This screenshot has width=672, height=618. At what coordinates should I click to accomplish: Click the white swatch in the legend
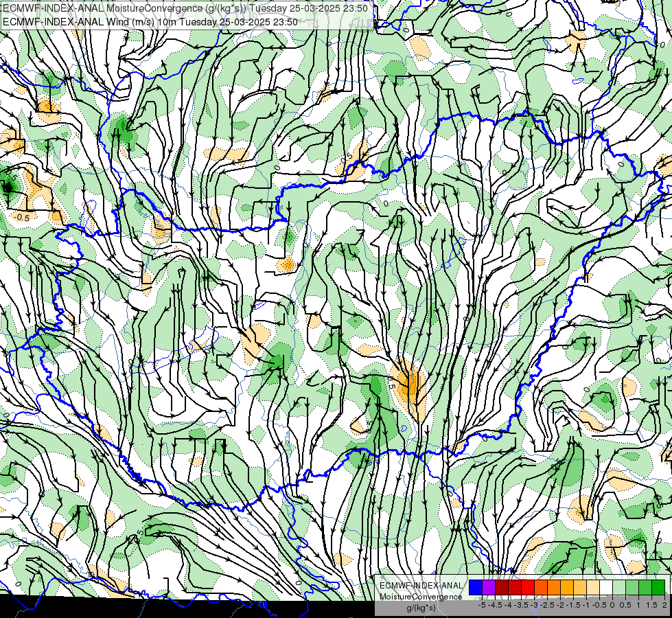coord(606,588)
